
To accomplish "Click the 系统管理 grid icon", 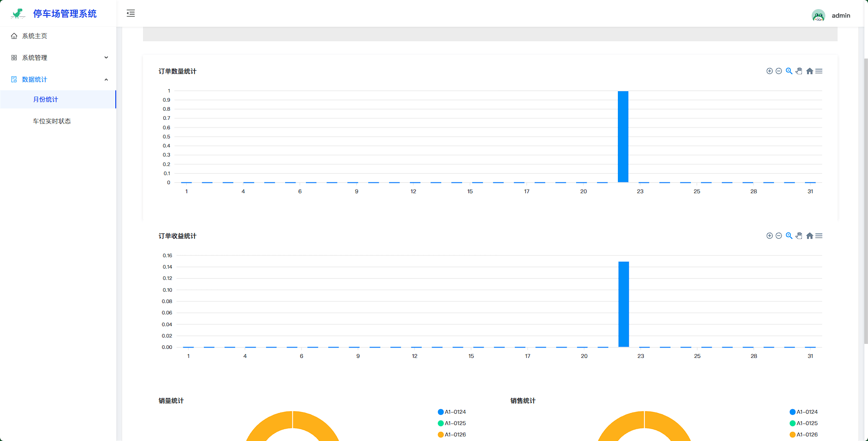I will tap(14, 58).
